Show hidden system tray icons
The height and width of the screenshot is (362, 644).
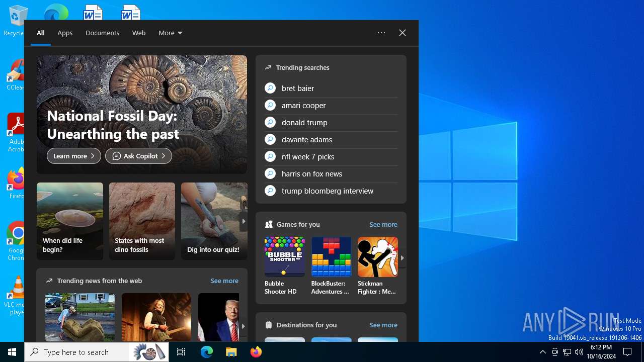(542, 352)
